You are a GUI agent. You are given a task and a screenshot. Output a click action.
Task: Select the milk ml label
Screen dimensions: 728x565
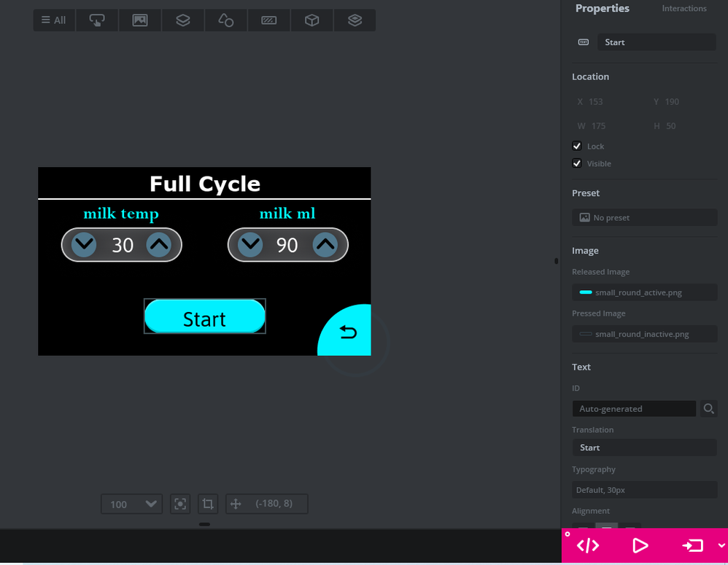pyautogui.click(x=287, y=214)
